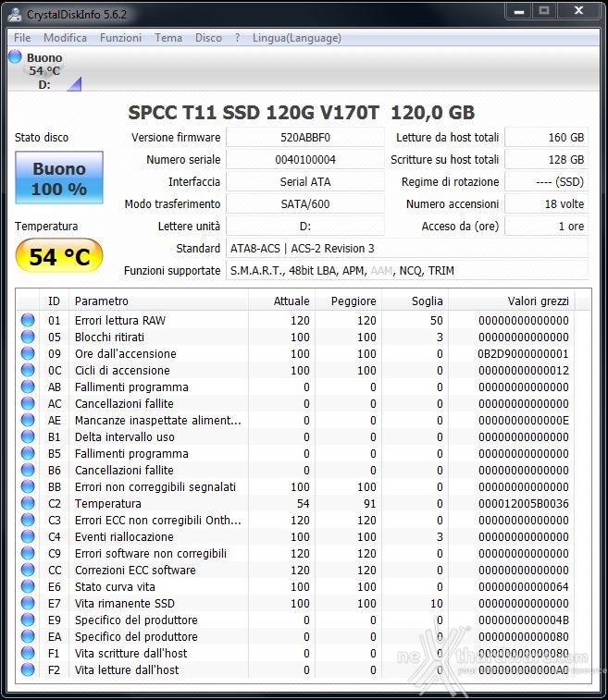
Task: Open the Disco menu
Action: click(208, 38)
